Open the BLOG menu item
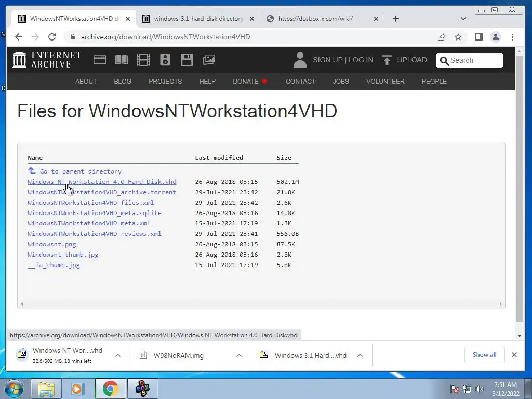 point(123,82)
